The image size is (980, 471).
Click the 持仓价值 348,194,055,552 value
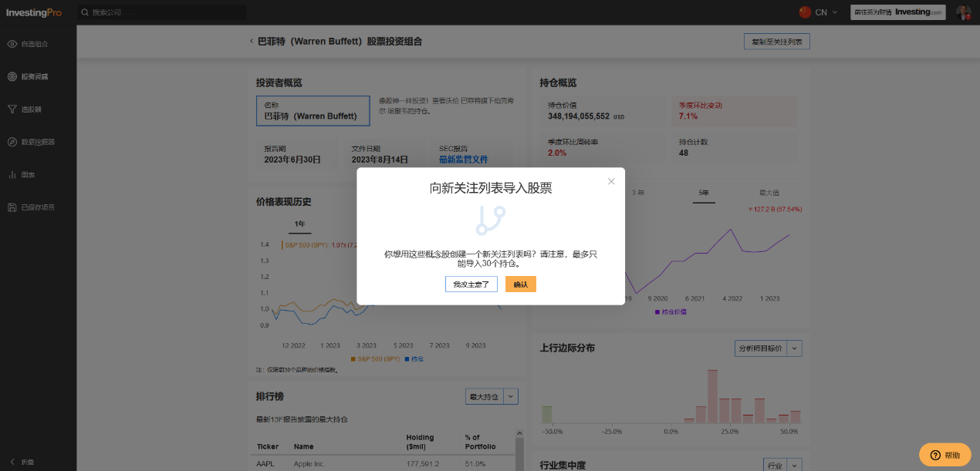(x=579, y=116)
